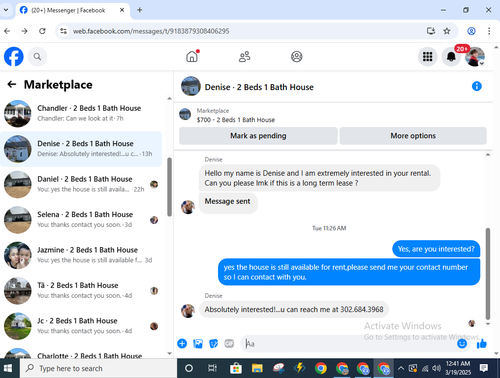
Task: Open the tab search dropdown arrow
Action: pyautogui.click(x=6, y=10)
